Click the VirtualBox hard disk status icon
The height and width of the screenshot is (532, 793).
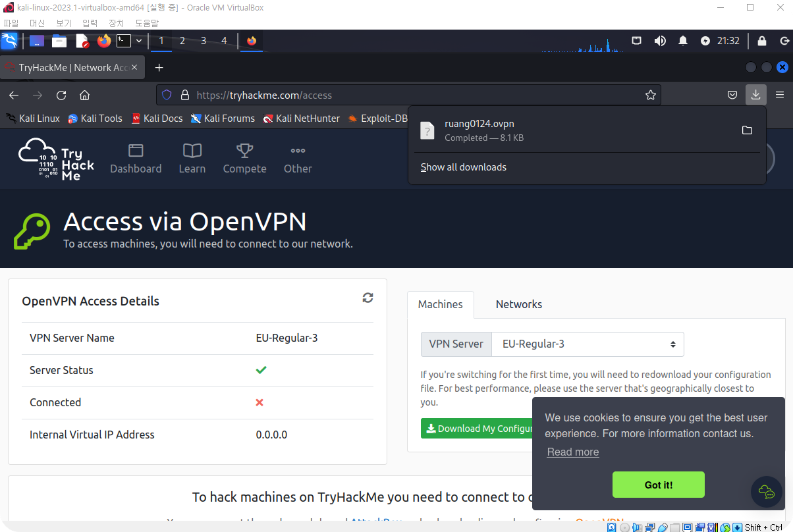[611, 527]
